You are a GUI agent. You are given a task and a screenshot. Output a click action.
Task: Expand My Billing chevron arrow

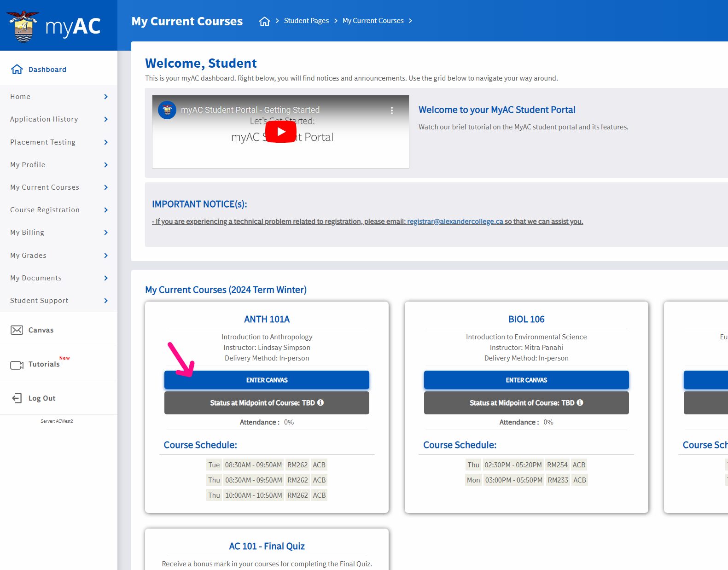[106, 233]
